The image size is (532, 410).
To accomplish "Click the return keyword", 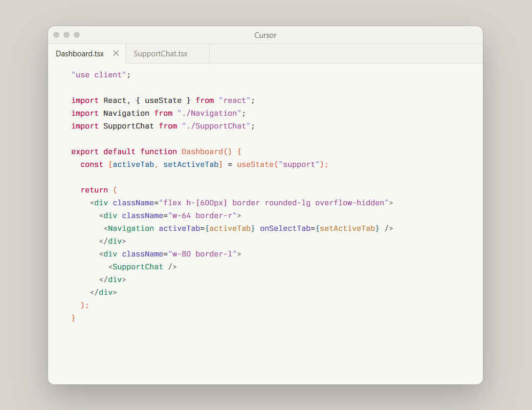I will tap(94, 190).
